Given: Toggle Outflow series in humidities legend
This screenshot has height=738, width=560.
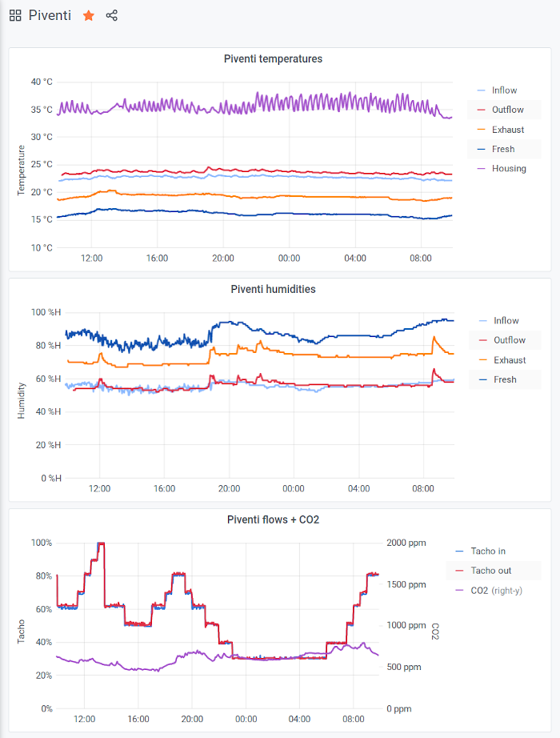Looking at the screenshot, I should click(509, 340).
